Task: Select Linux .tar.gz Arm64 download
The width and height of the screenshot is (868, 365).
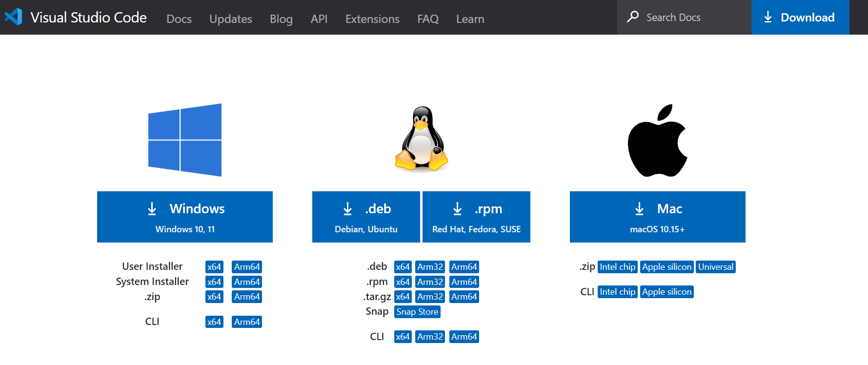Action: pos(464,297)
